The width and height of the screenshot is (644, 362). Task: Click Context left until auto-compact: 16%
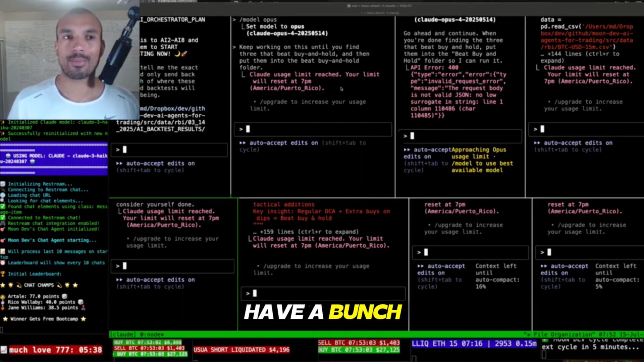pos(497,276)
